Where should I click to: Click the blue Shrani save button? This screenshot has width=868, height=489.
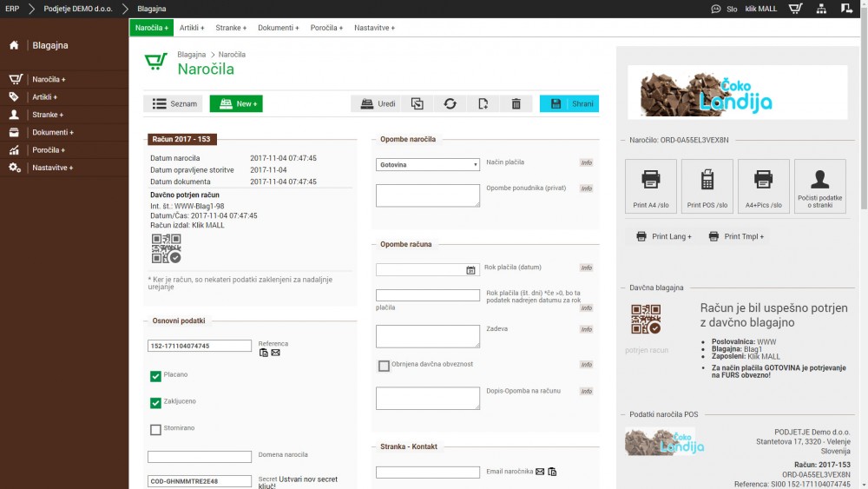569,103
